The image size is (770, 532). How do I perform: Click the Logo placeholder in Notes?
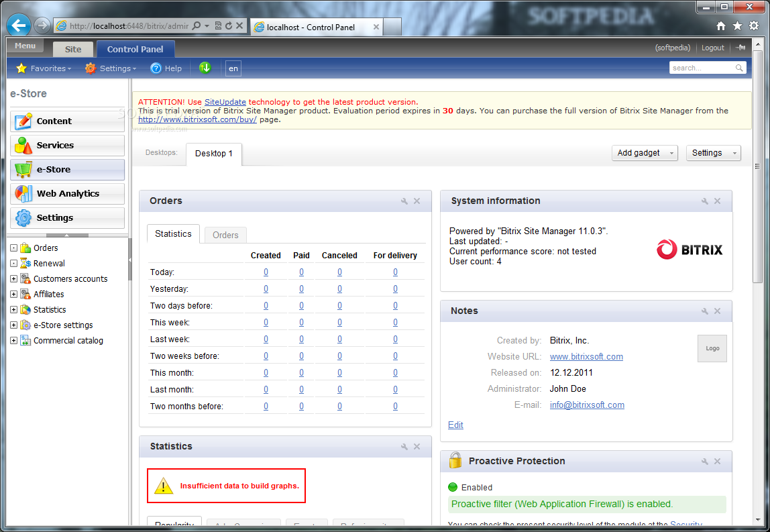click(x=712, y=348)
